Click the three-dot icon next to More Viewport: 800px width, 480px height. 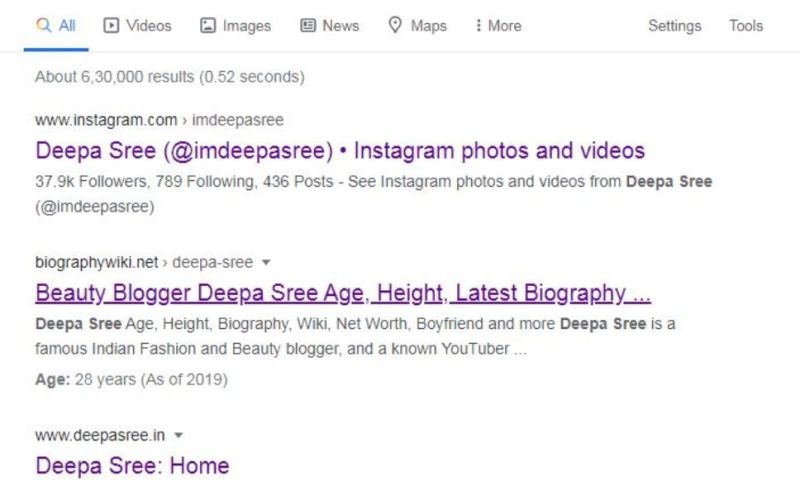(x=478, y=26)
